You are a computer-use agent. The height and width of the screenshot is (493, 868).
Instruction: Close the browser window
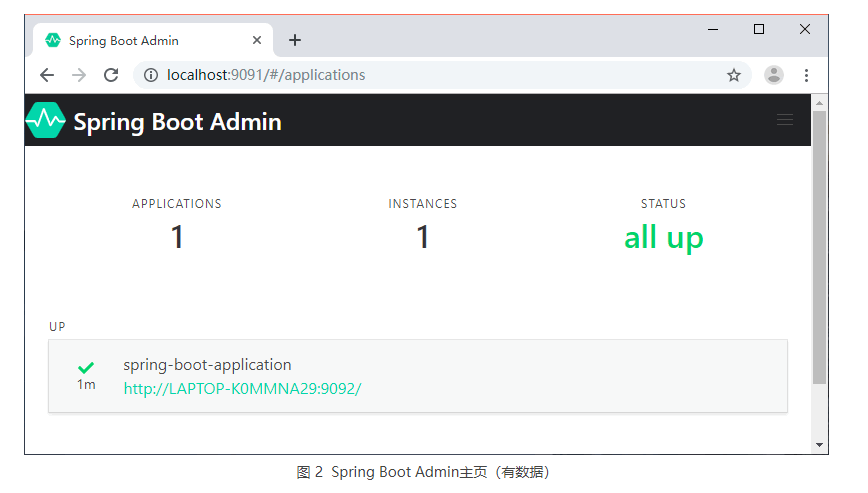click(805, 29)
